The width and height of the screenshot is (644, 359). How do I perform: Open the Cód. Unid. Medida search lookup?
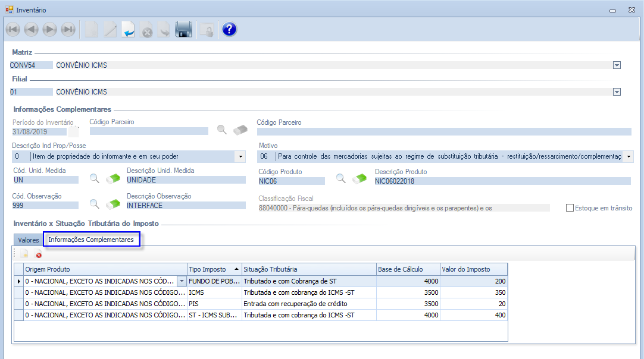pos(94,178)
